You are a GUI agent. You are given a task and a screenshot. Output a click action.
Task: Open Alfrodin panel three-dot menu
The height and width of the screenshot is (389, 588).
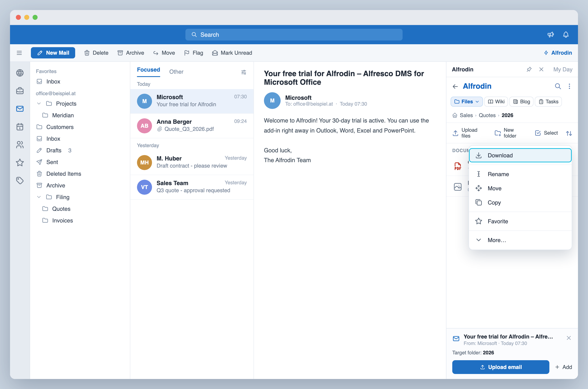(569, 86)
